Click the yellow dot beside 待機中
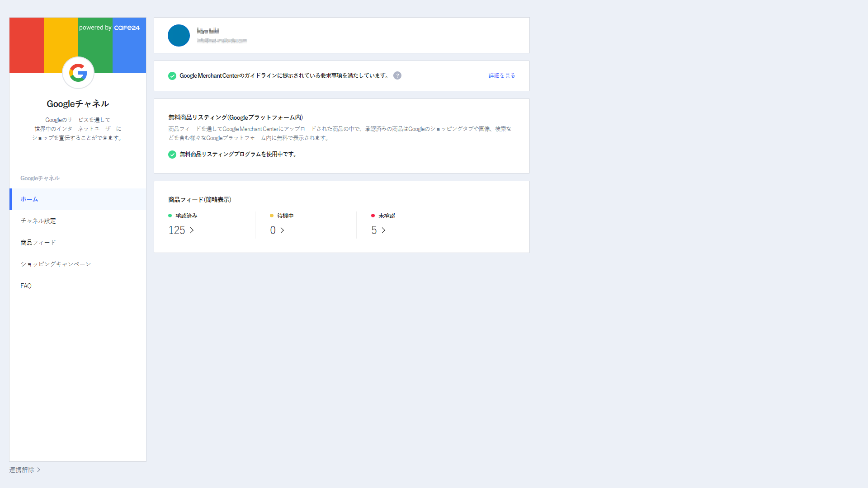868x488 pixels. (x=272, y=216)
